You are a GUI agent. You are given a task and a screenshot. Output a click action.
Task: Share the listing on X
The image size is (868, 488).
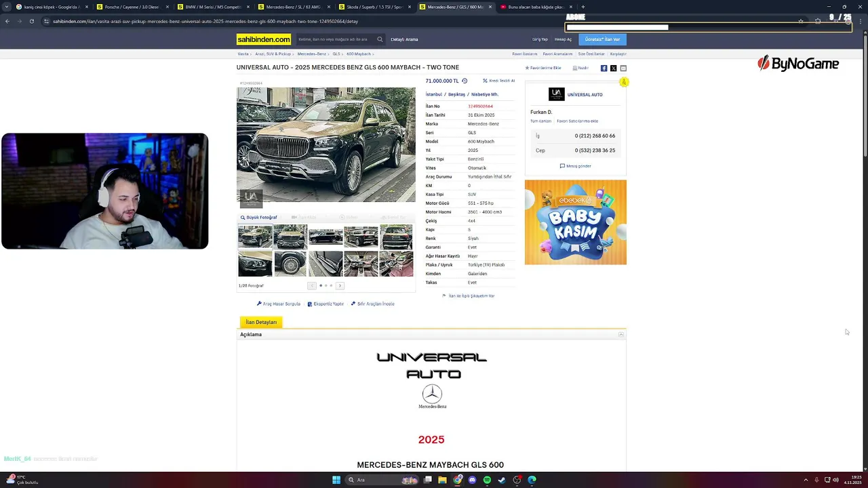(613, 68)
